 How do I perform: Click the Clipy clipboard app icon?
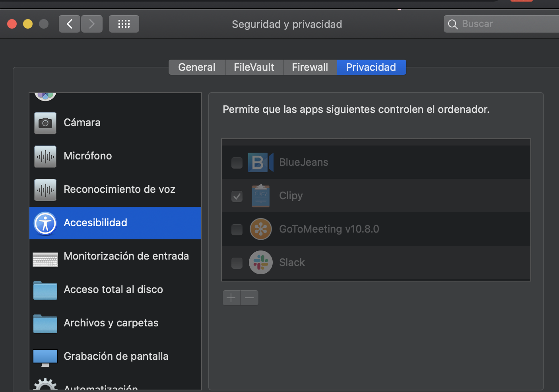(x=260, y=196)
